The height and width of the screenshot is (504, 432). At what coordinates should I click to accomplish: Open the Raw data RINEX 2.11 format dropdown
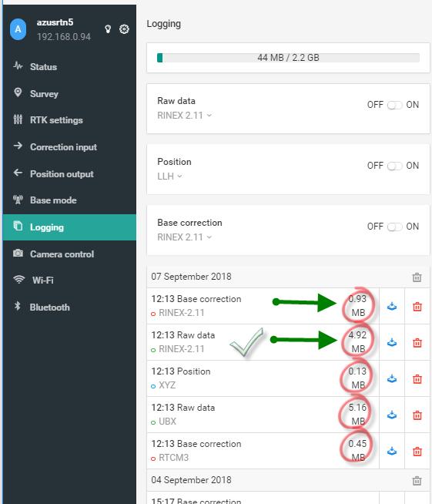184,116
